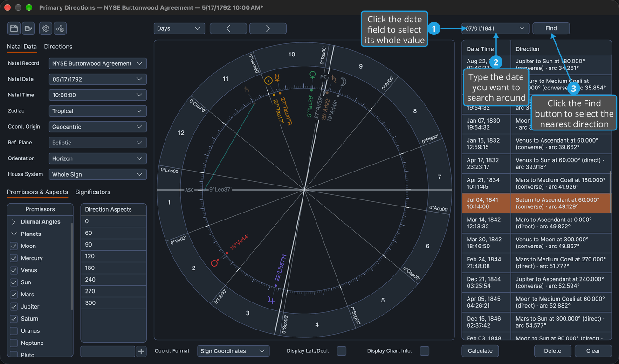This screenshot has width=619, height=364.
Task: Add aspect with the plus icon
Action: pos(141,351)
